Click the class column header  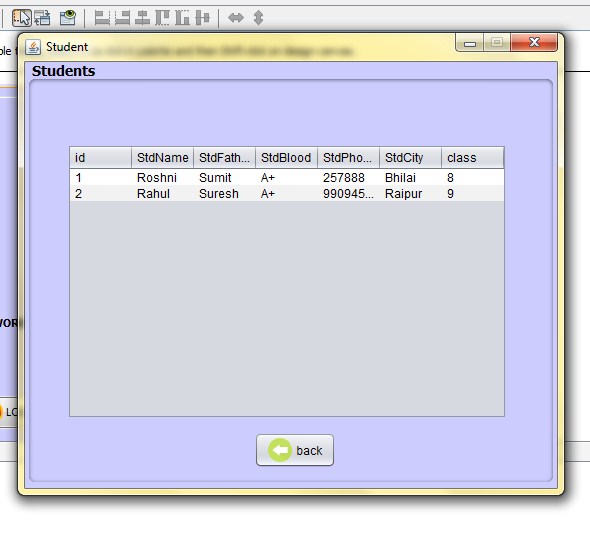coord(473,158)
